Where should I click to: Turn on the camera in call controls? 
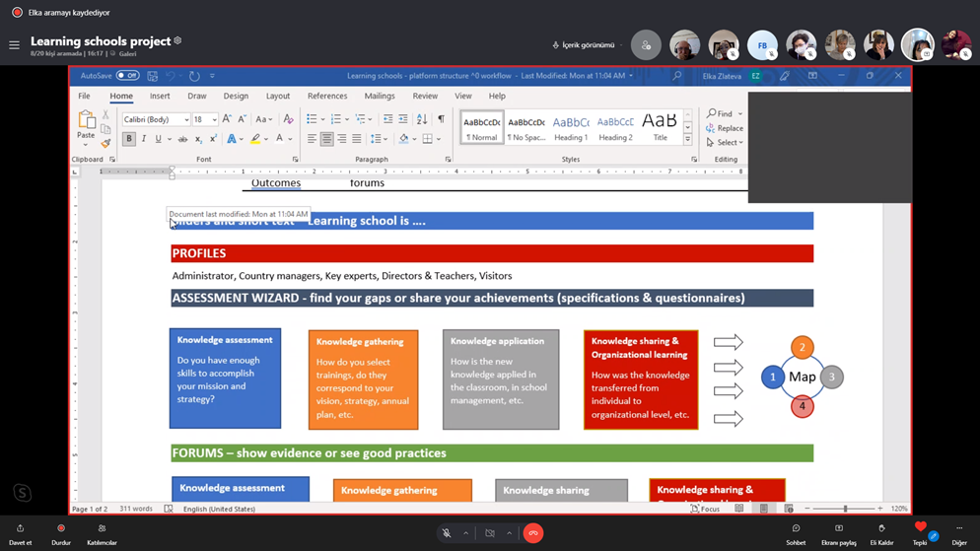tap(490, 533)
